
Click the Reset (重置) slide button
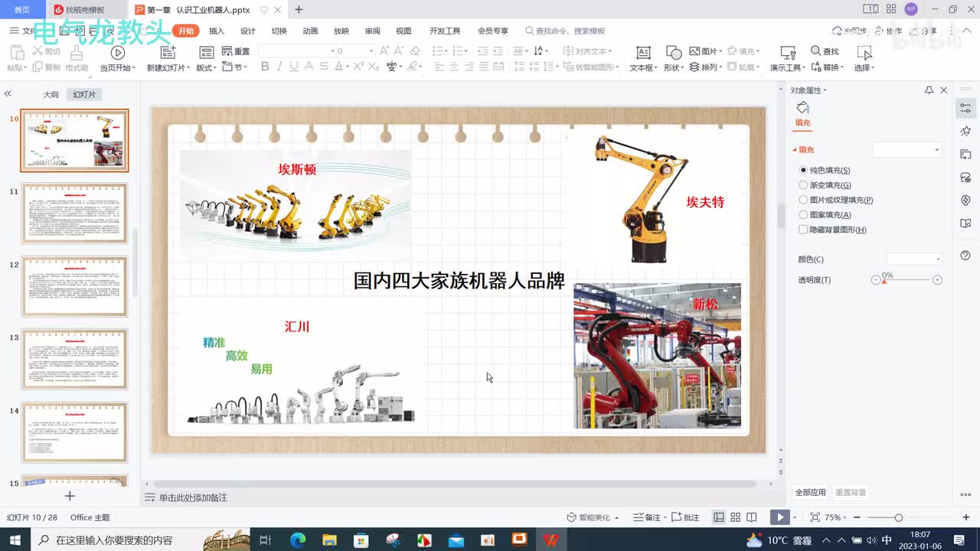(236, 51)
